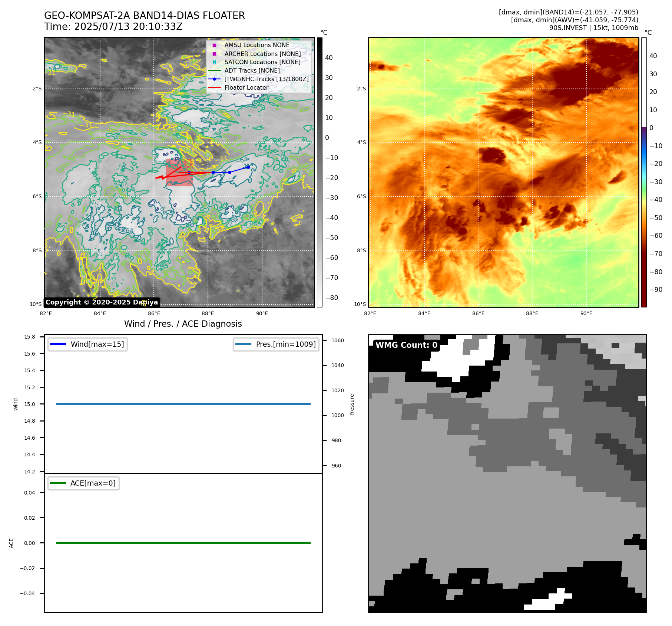
Task: Click the [dmax, dmin](AWV) values text
Action: 575,20
